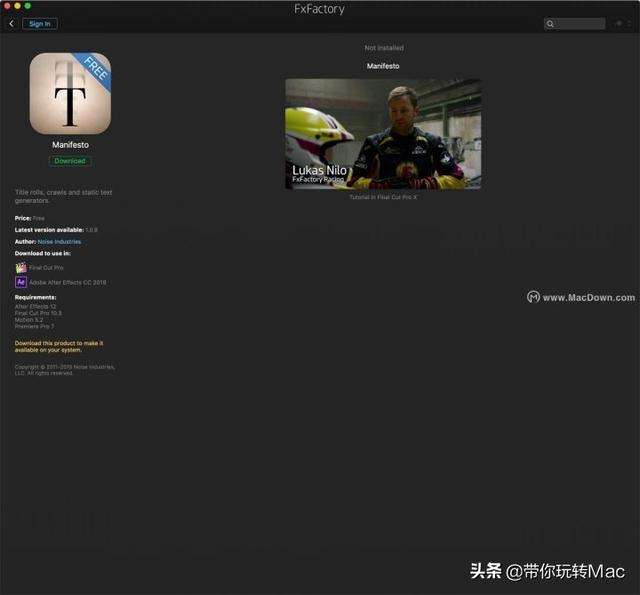Click the 'Requirements:' heading
Image resolution: width=640 pixels, height=595 pixels.
click(36, 297)
